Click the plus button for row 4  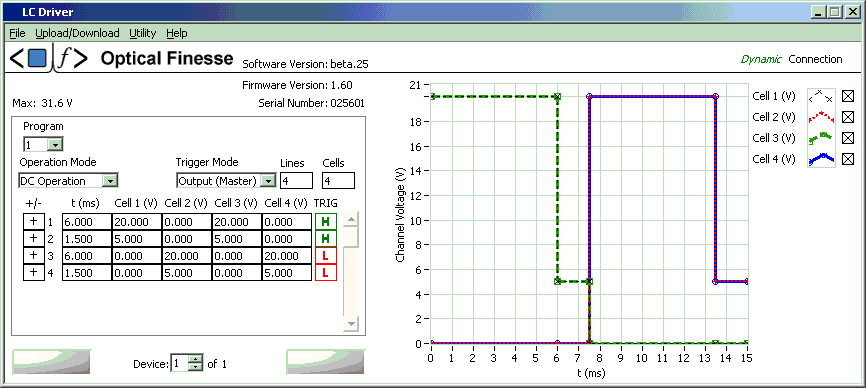click(x=33, y=273)
